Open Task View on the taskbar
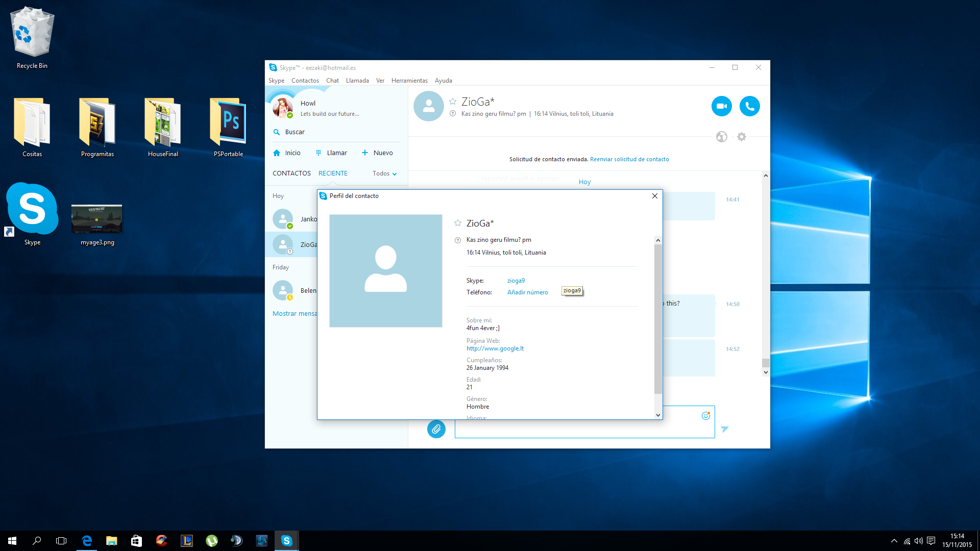Viewport: 980px width, 551px height. 61,541
